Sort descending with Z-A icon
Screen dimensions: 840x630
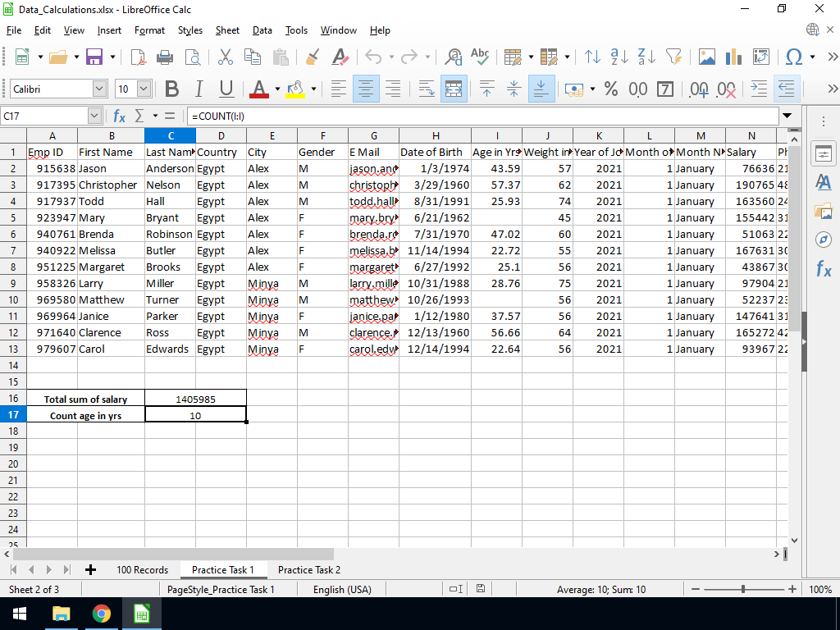646,57
